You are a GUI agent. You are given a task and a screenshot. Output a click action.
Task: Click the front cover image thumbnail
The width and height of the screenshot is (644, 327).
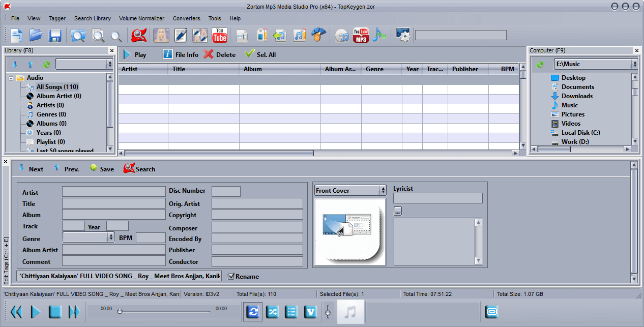[x=349, y=232]
